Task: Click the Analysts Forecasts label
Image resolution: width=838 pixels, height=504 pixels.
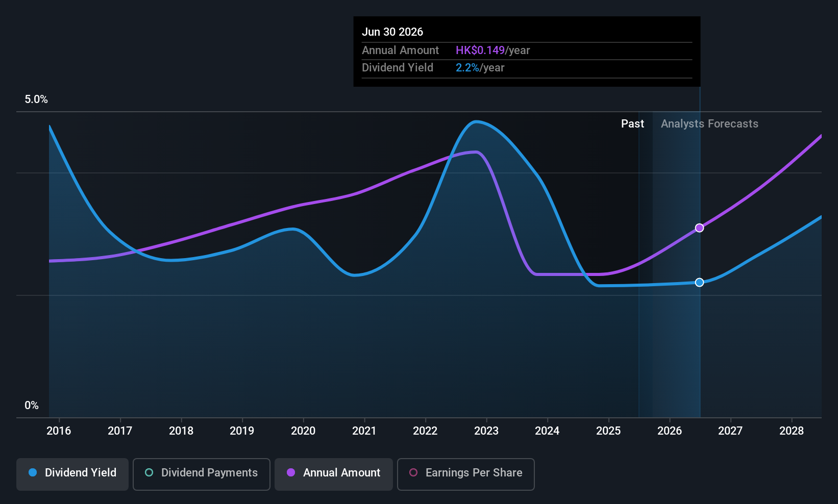Action: tap(709, 124)
